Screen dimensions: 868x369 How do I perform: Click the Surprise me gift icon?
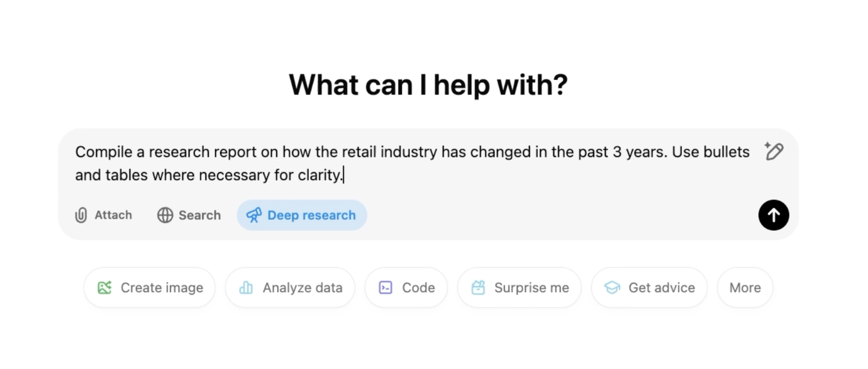coord(479,287)
